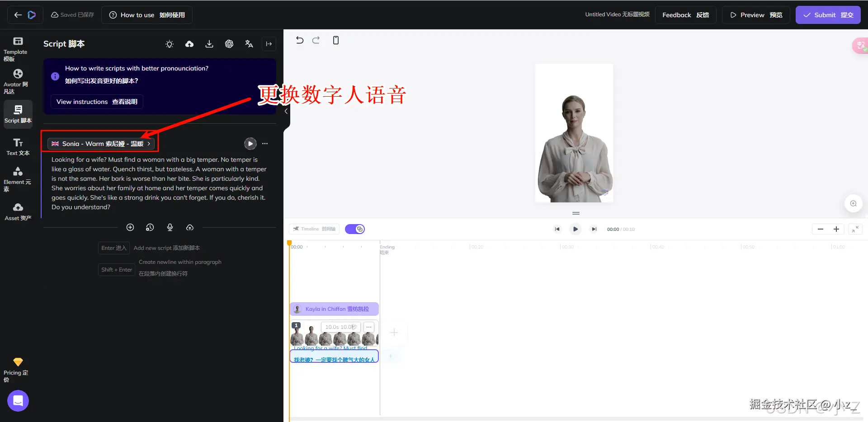Click the Submit button
Viewport: 868px width, 422px height.
tap(828, 15)
